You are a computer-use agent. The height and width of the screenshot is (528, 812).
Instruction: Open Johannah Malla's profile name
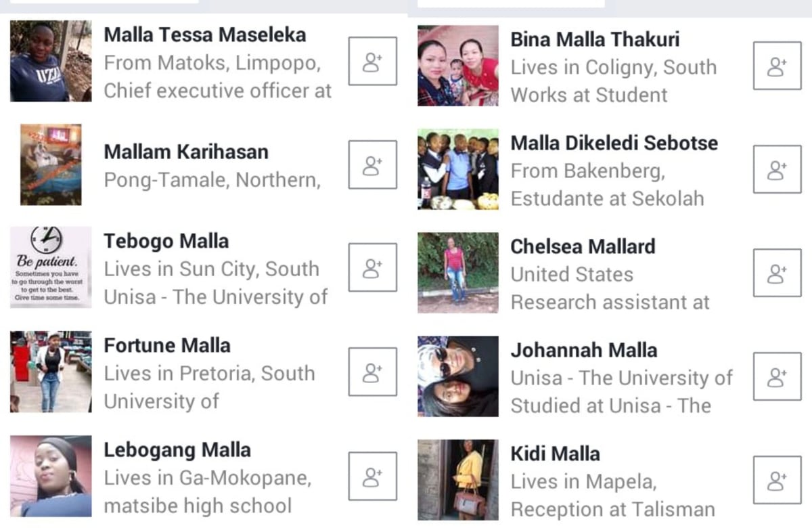click(584, 350)
